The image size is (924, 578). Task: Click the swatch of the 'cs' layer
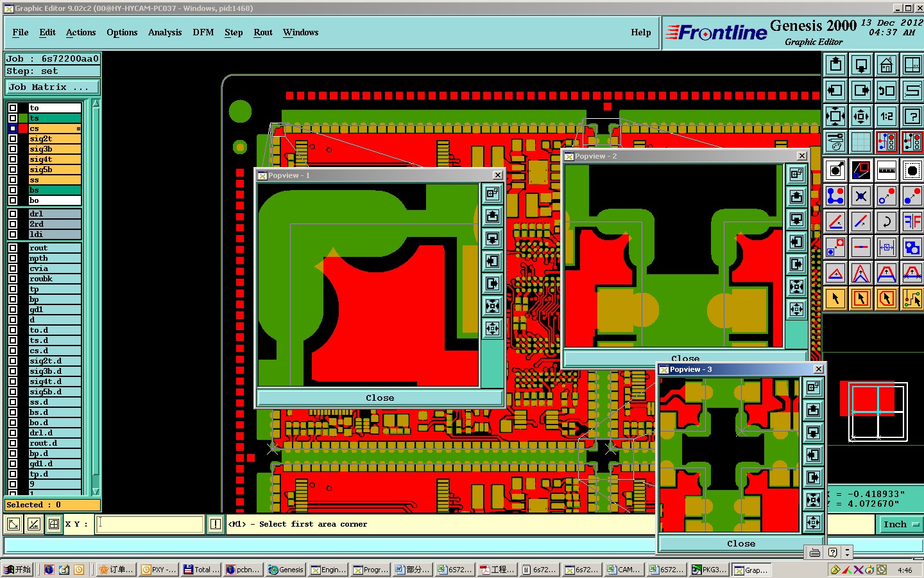24,128
